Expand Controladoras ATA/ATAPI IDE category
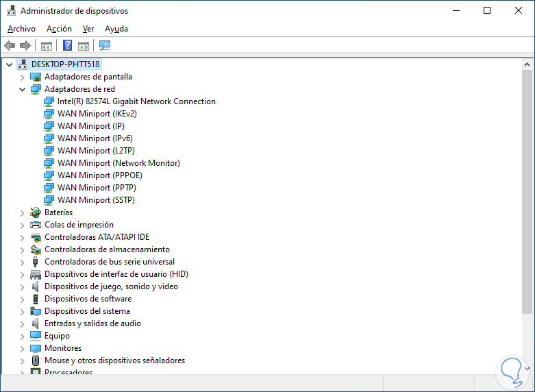Screen dimensions: 535x392 point(22,238)
